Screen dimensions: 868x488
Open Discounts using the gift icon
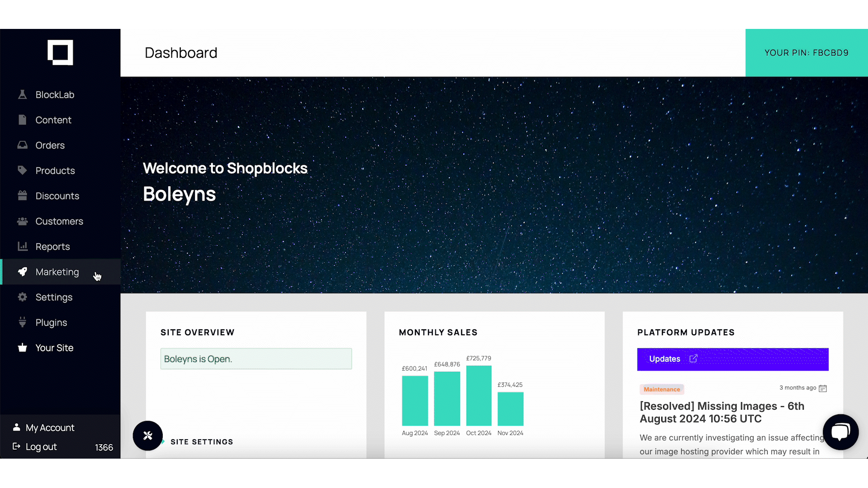point(23,196)
